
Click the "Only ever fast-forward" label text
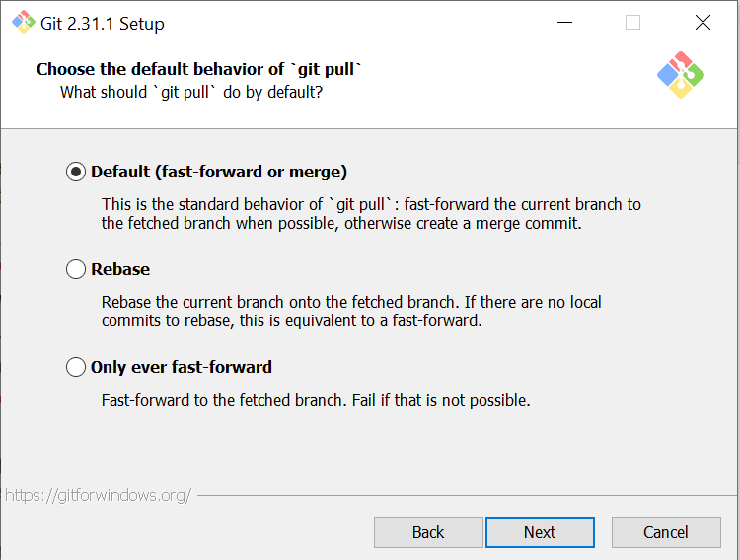182,367
